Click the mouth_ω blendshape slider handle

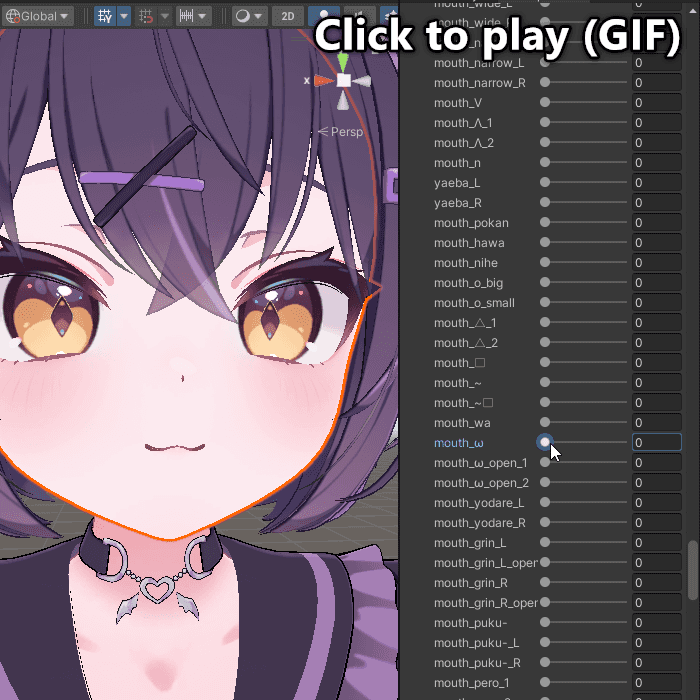pos(545,442)
